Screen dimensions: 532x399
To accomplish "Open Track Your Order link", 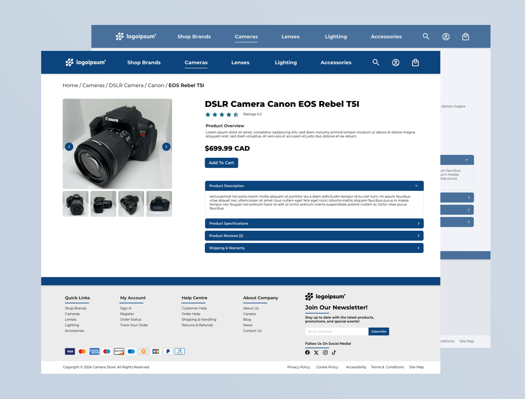I will (x=134, y=325).
